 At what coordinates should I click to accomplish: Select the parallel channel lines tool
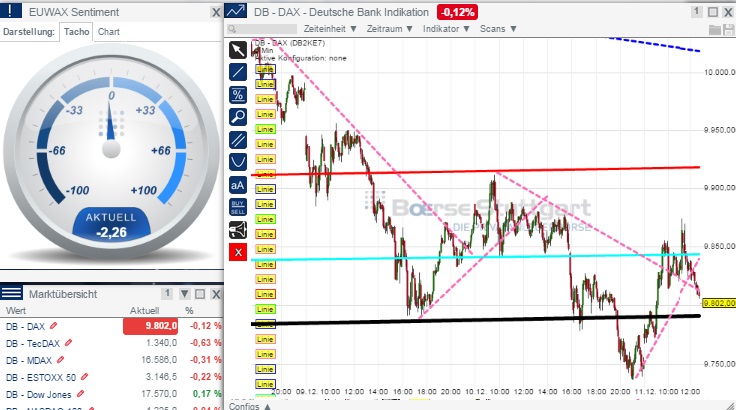[238, 140]
